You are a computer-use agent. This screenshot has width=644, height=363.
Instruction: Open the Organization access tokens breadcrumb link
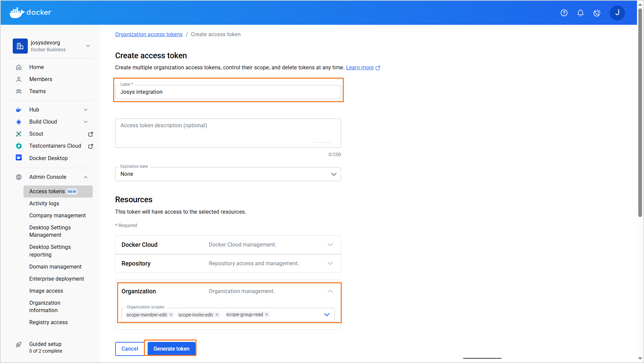coord(149,34)
